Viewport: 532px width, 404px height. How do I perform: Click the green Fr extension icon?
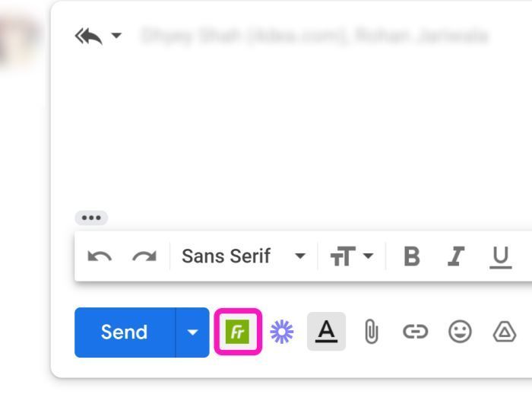(237, 331)
